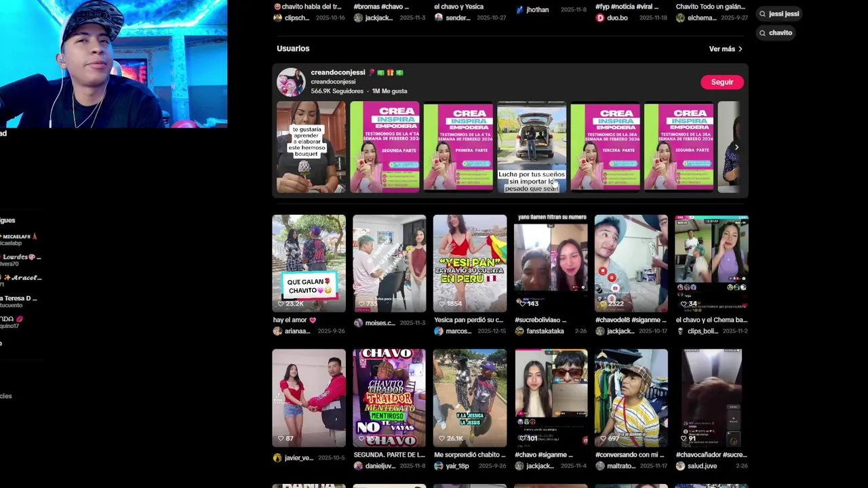Click search icon beside 'chavito'
The height and width of the screenshot is (488, 868).
[x=762, y=33]
